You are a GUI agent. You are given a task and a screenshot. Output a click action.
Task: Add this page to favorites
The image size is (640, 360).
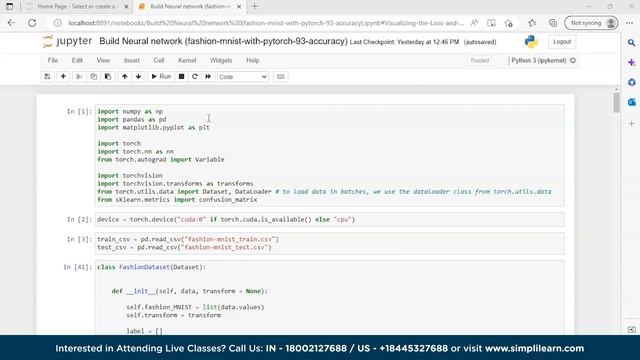point(509,23)
